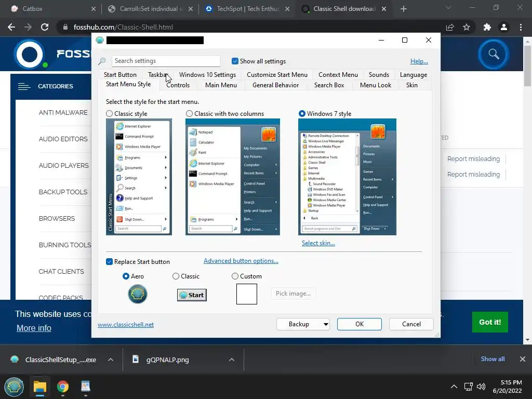
Task: Switch to the Taskbar tab
Action: tap(158, 75)
